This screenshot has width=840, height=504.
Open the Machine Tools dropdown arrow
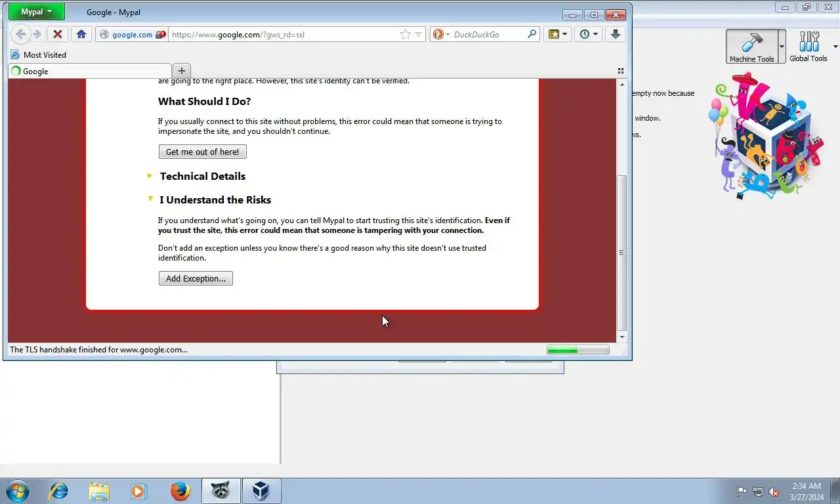coord(782,47)
